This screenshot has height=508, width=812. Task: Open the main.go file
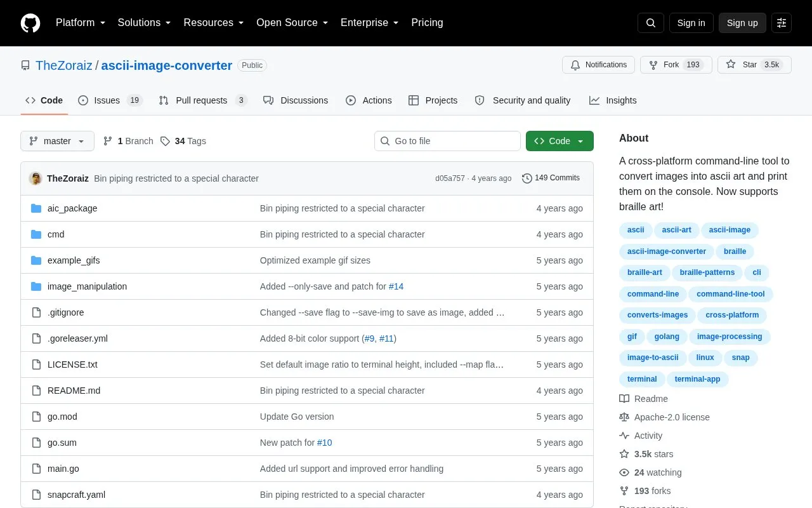tap(63, 469)
